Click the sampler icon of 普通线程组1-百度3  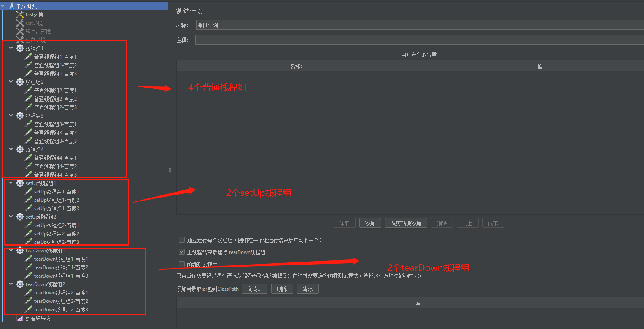(x=28, y=74)
